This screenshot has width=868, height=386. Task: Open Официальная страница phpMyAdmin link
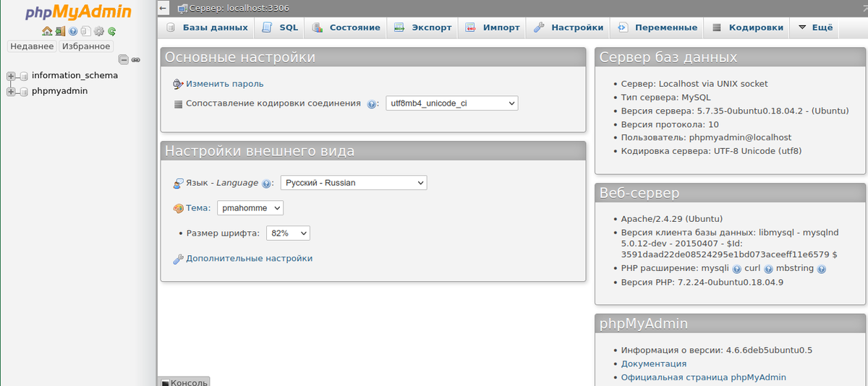pyautogui.click(x=704, y=378)
